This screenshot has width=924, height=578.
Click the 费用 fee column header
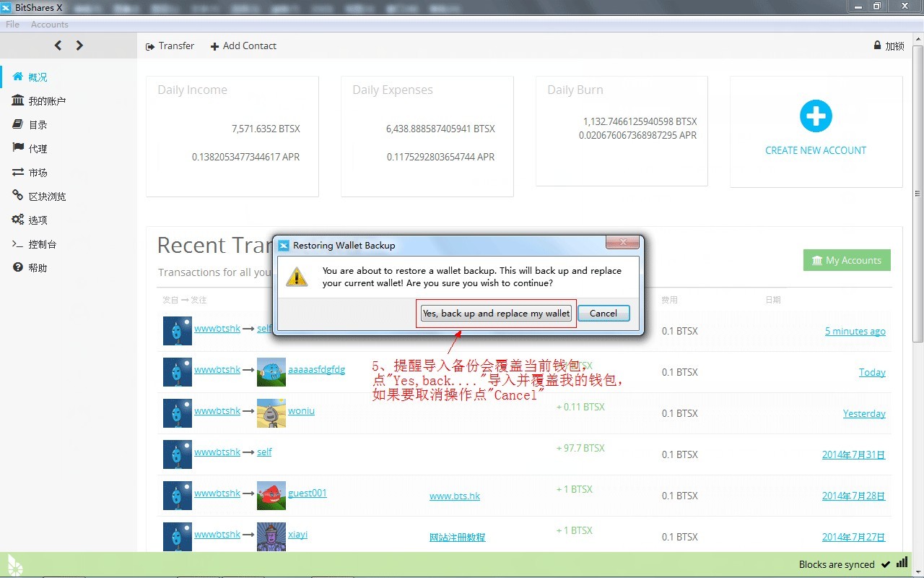(x=670, y=300)
